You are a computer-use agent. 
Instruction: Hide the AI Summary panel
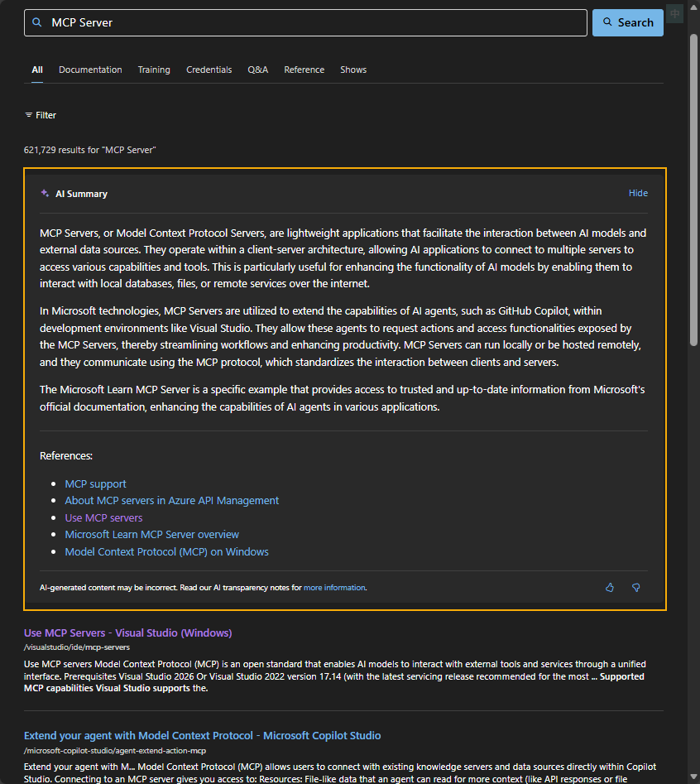point(638,193)
